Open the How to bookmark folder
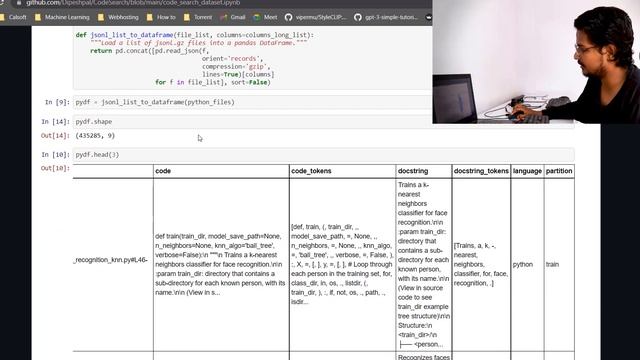Viewport: 640px width, 360px height. coord(161,17)
